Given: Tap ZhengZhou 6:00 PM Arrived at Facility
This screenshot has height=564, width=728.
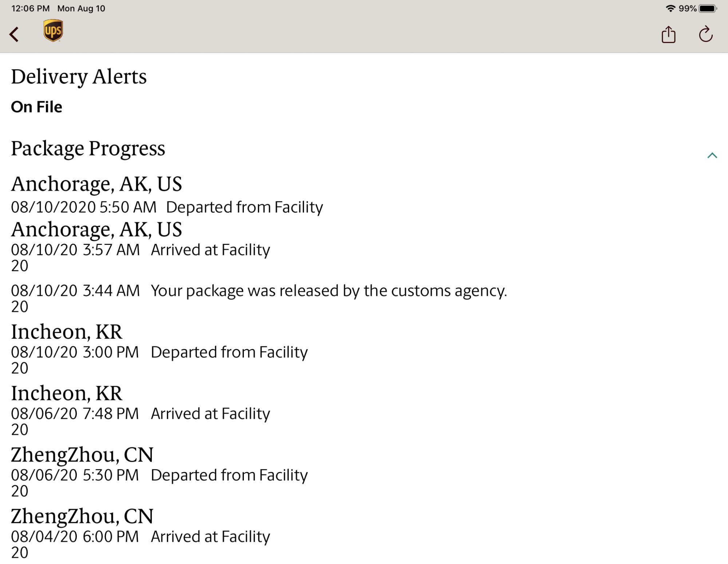Looking at the screenshot, I should (x=210, y=537).
